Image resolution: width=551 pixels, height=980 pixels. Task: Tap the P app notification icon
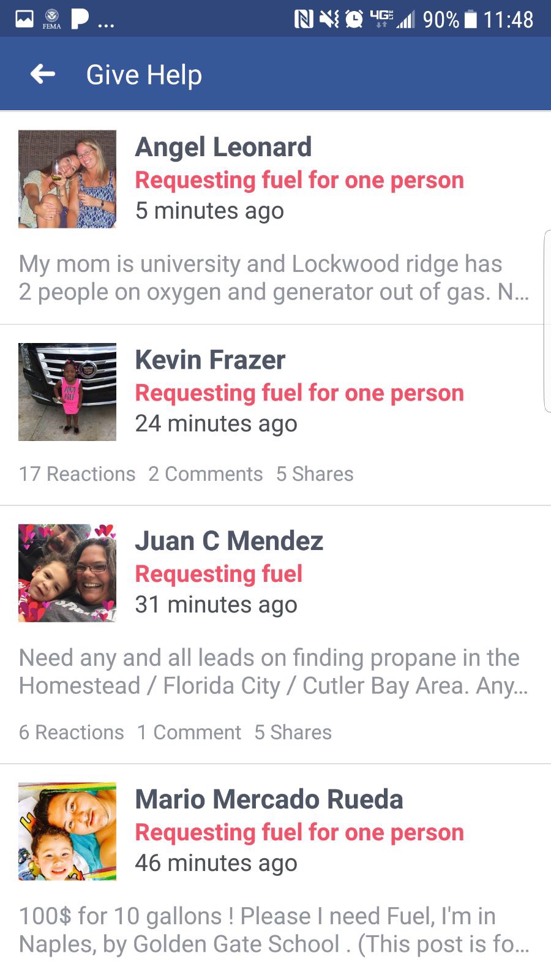tap(80, 19)
